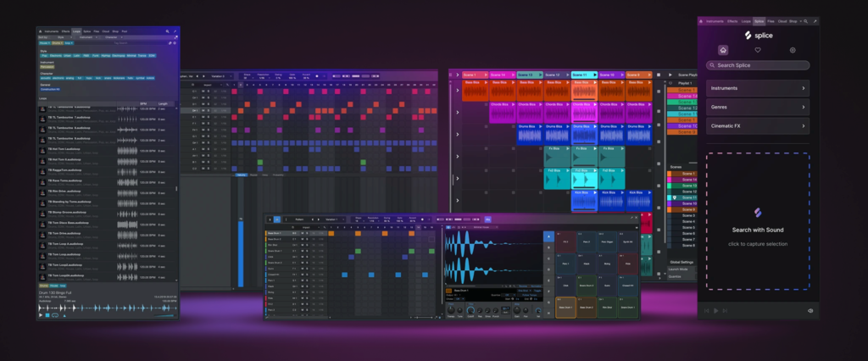The height and width of the screenshot is (361, 868).
Task: Select pad bank B in the drum sampler
Action: pos(548,247)
